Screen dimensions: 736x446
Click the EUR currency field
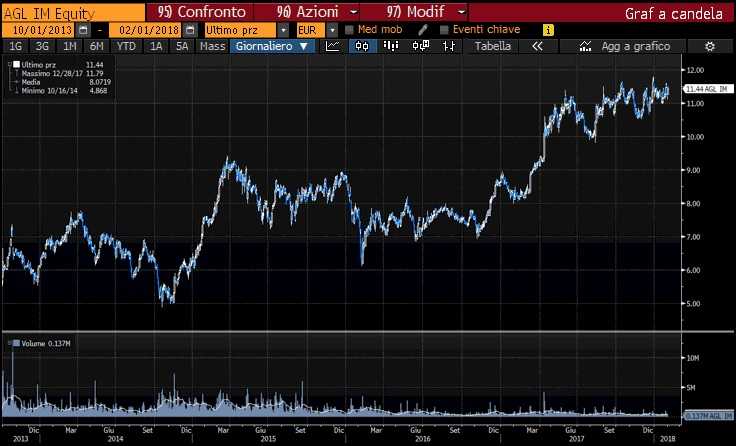[310, 30]
